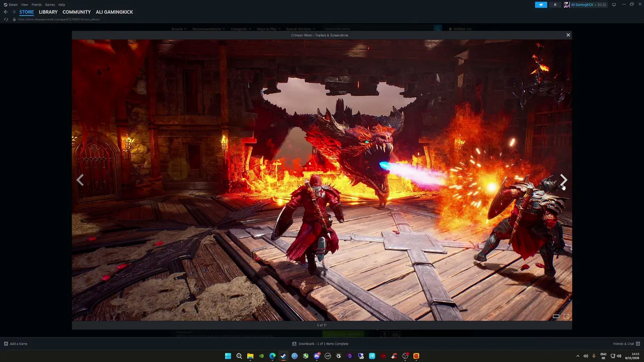Open the taskbar clock and date
Screen dimensions: 644x362
pyautogui.click(x=631, y=356)
